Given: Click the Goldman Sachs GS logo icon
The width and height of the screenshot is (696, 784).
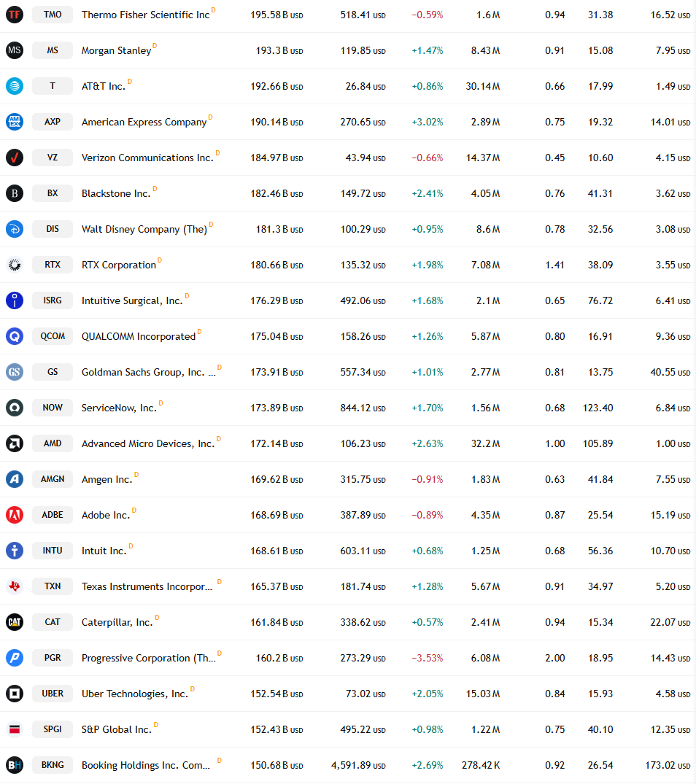Looking at the screenshot, I should coord(15,372).
